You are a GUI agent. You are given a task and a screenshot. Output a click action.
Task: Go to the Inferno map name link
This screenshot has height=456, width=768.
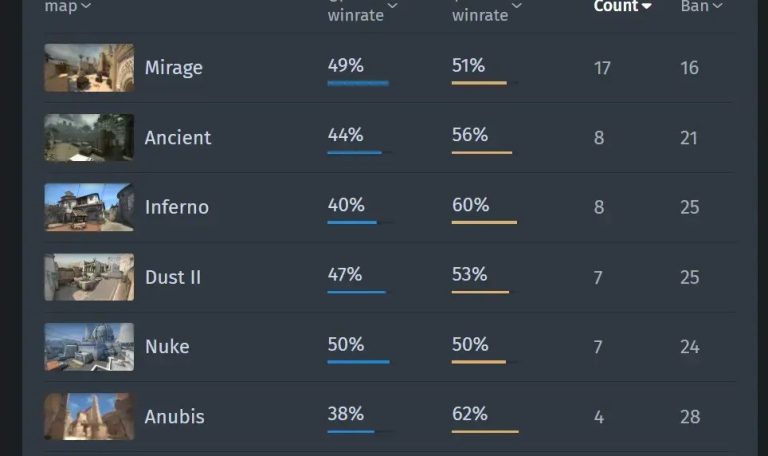click(176, 207)
